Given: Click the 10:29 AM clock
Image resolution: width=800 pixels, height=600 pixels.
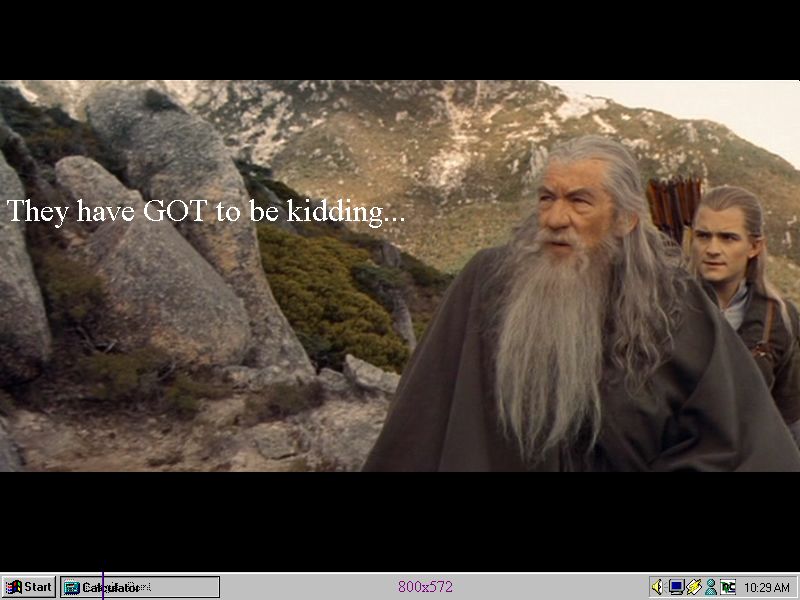Looking at the screenshot, I should click(x=767, y=587).
